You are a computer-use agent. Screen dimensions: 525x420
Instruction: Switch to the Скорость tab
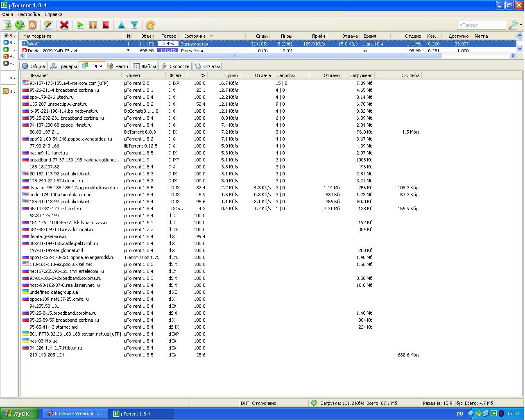175,66
